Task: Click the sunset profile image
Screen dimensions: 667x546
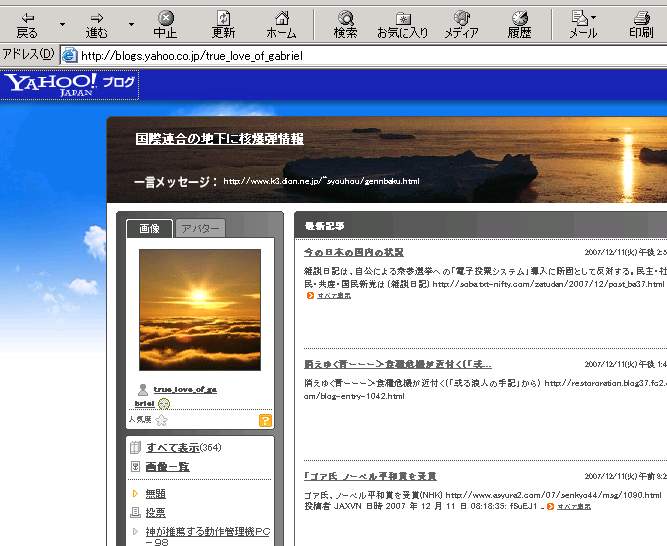Action: point(200,310)
